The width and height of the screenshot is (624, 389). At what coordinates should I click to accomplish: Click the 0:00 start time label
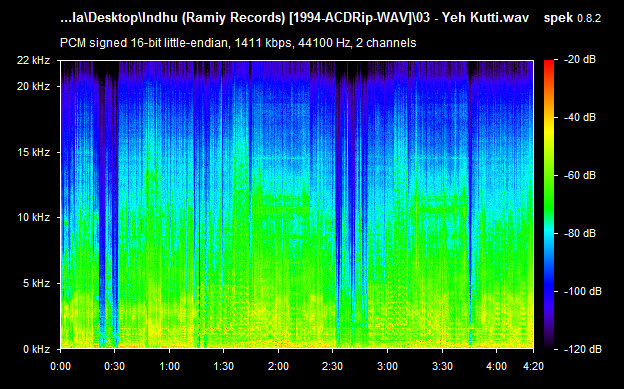pyautogui.click(x=60, y=366)
